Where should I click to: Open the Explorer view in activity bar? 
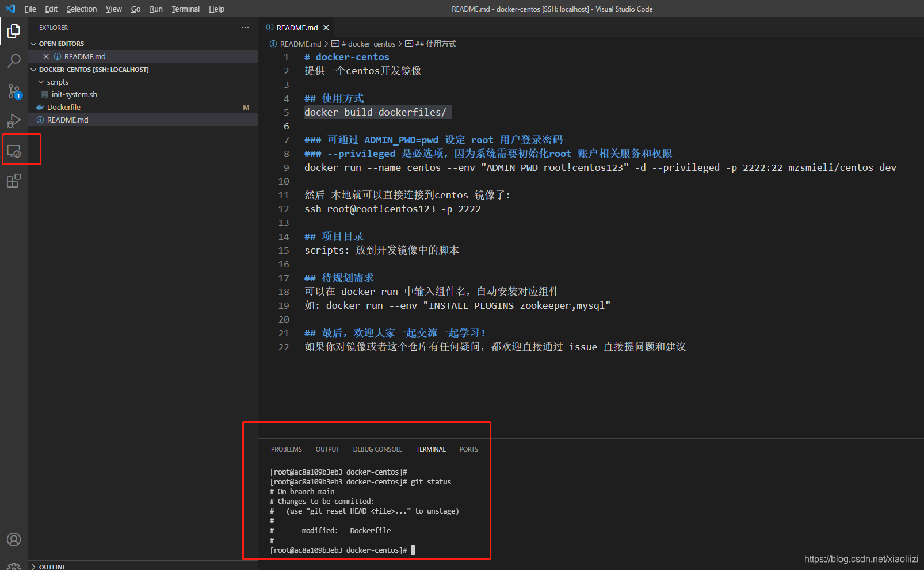[x=14, y=31]
